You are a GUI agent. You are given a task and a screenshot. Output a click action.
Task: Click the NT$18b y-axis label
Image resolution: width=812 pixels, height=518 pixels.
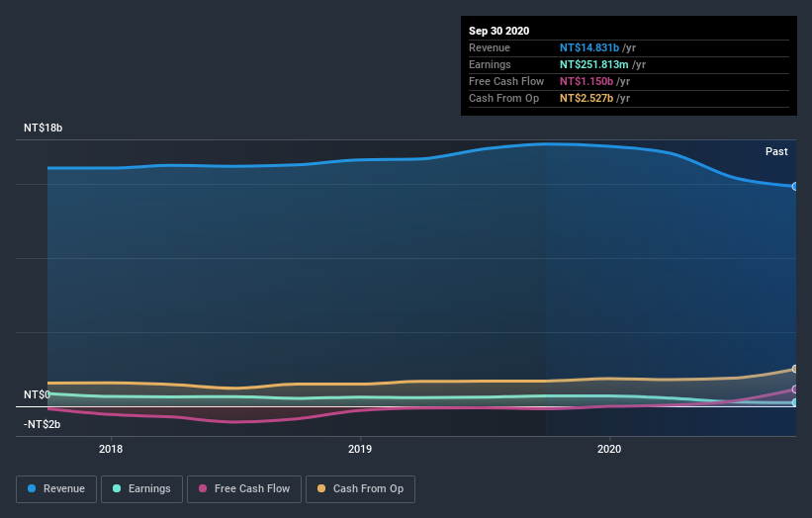43,128
